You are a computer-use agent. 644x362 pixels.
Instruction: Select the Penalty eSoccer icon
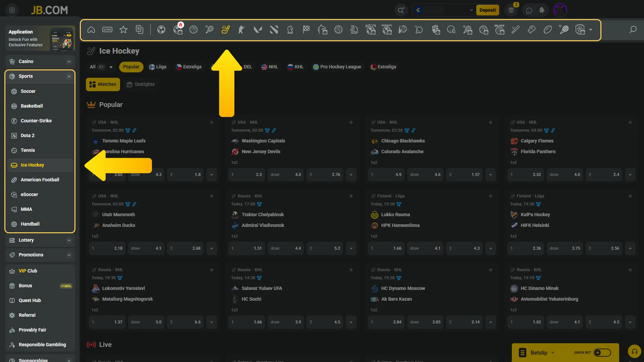point(387,30)
